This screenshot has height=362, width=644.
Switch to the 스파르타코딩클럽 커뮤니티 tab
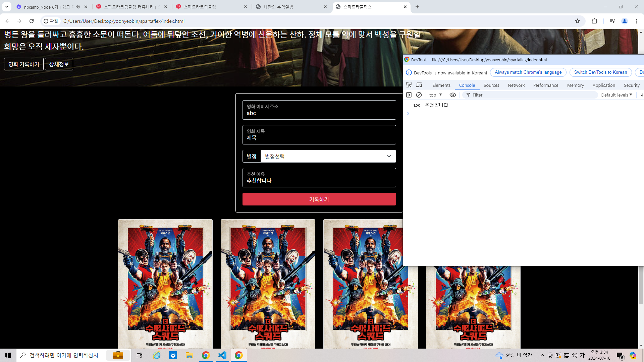[131, 7]
